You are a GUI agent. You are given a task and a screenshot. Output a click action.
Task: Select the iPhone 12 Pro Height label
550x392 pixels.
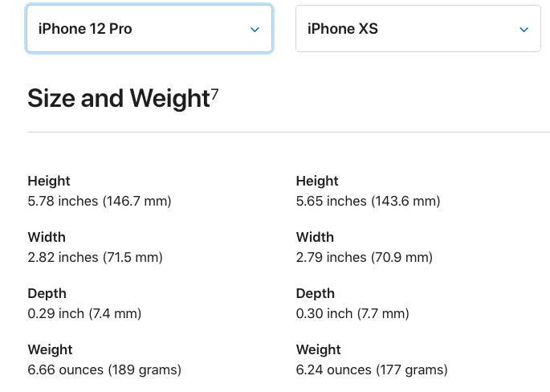[x=49, y=181]
